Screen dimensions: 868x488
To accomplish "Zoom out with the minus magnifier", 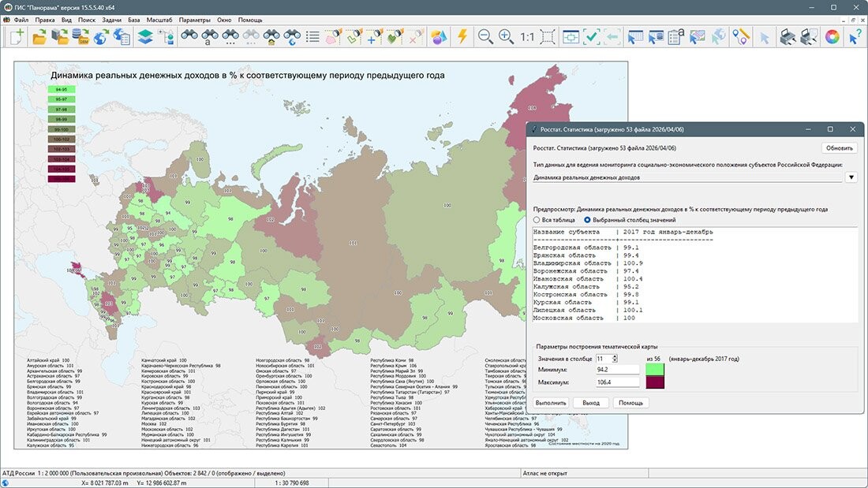I will (485, 36).
